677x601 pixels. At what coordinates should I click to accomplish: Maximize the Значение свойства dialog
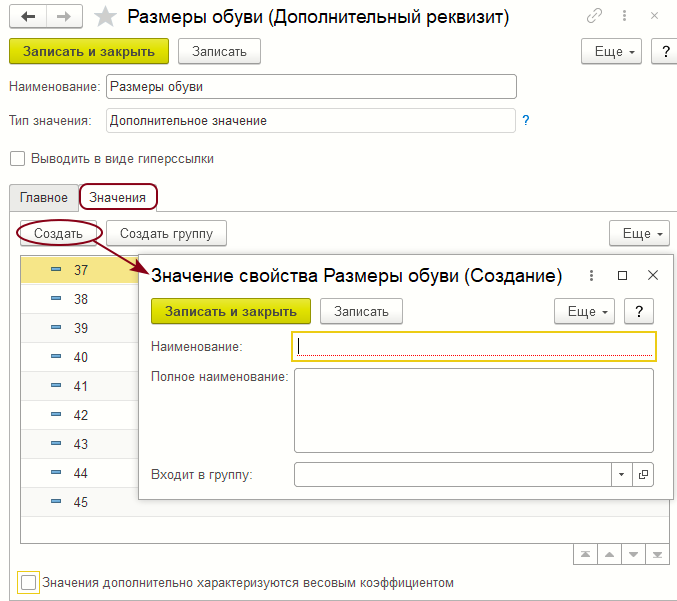pyautogui.click(x=622, y=275)
